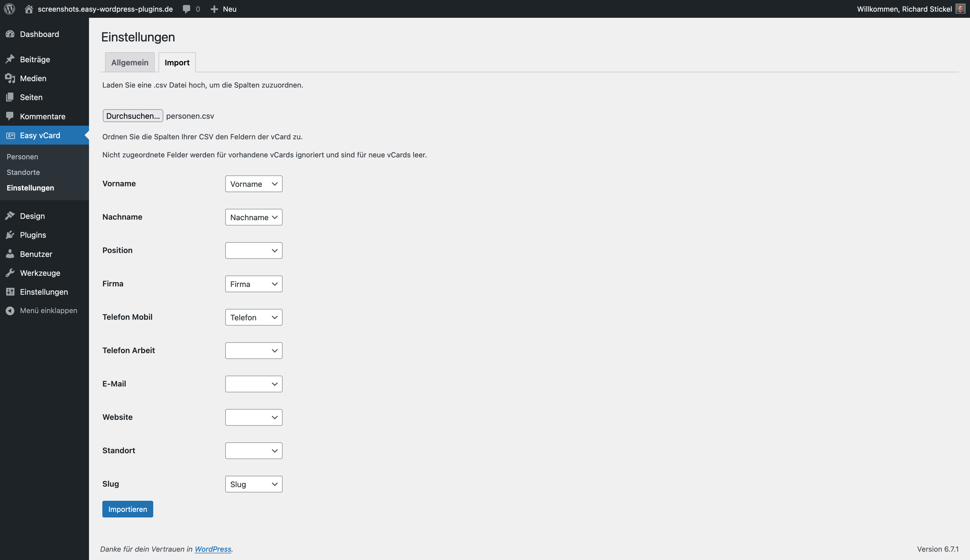The width and height of the screenshot is (970, 560).
Task: Click the Medien media icon
Action: (x=10, y=78)
